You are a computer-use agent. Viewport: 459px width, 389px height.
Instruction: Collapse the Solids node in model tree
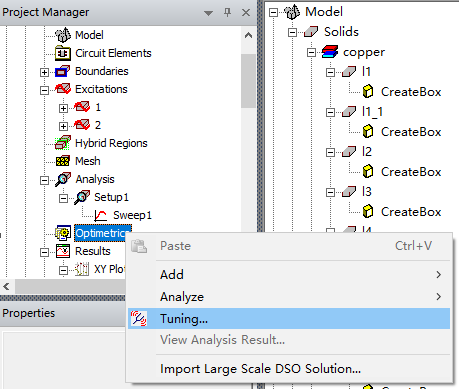(292, 32)
